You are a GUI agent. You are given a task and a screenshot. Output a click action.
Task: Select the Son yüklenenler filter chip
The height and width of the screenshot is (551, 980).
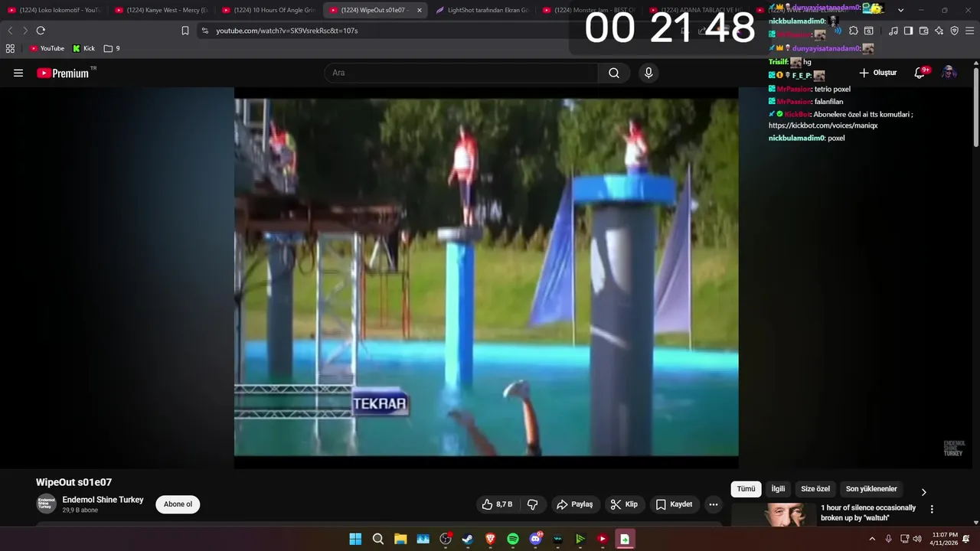tap(871, 489)
